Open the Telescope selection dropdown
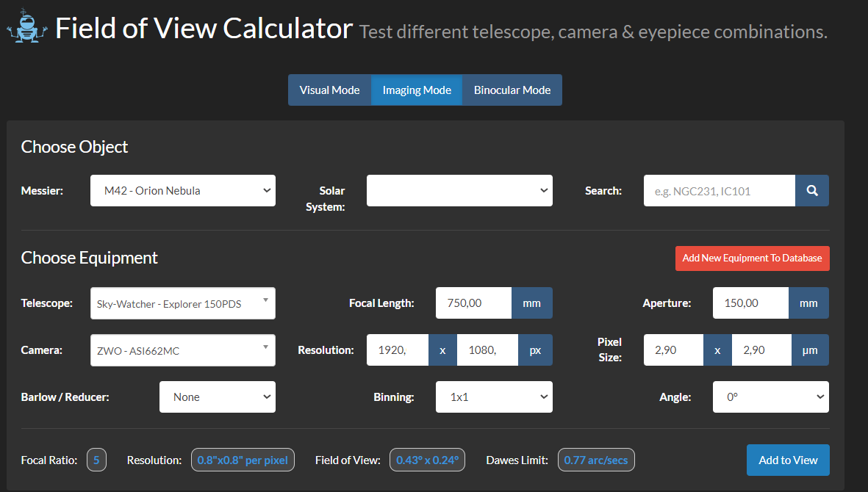This screenshot has width=868, height=492. pyautogui.click(x=182, y=303)
